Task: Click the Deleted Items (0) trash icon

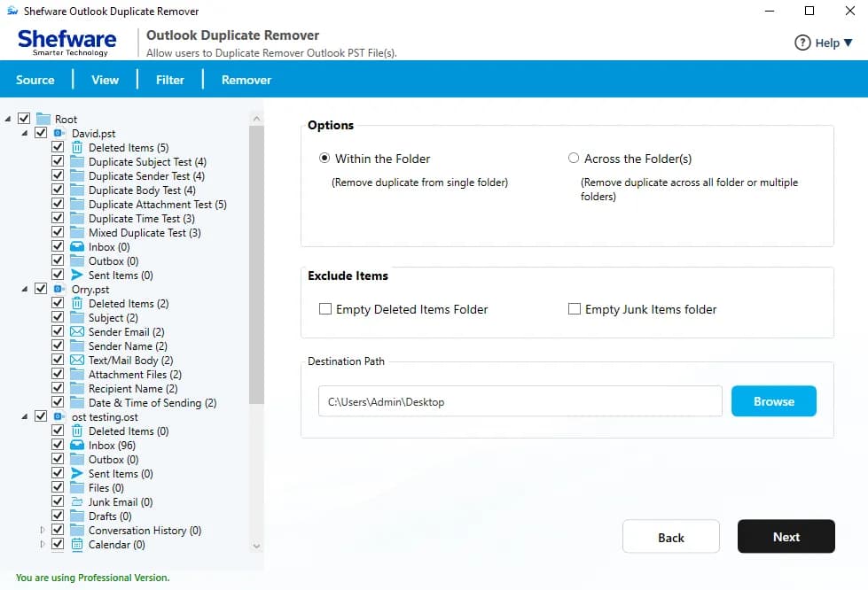Action: pyautogui.click(x=77, y=431)
